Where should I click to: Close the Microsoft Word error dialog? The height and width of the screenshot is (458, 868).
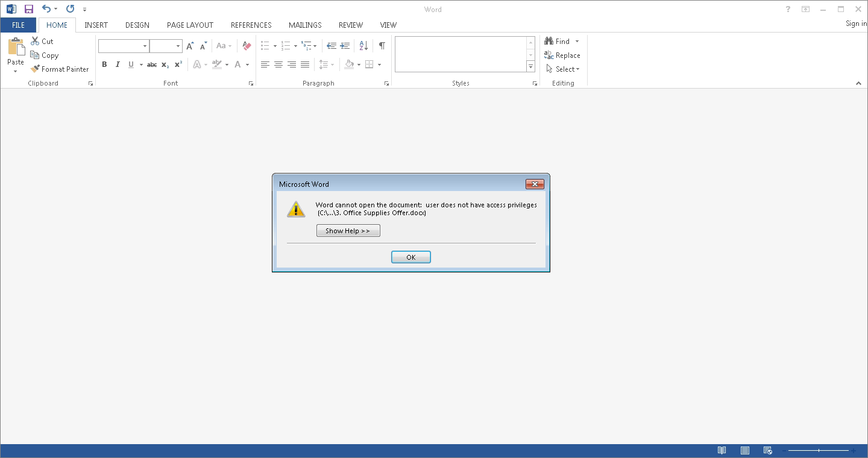[x=535, y=184]
